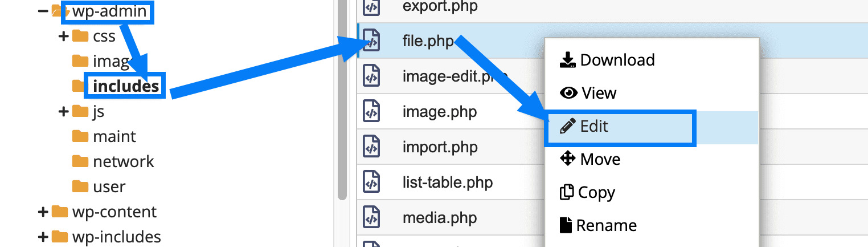Click the list-table.php file icon
Viewport: 868px width, 247px height.
pyautogui.click(x=371, y=183)
